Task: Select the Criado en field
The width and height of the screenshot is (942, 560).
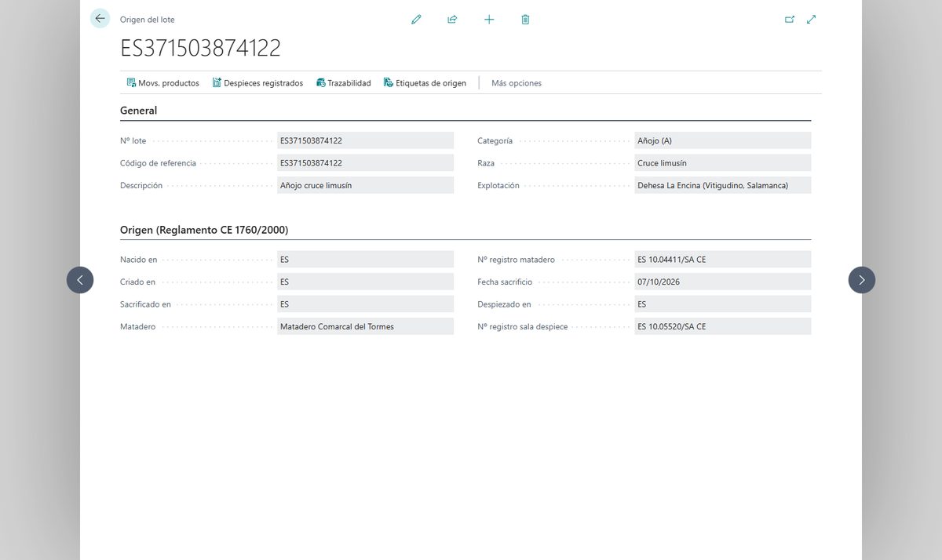Action: (x=366, y=282)
